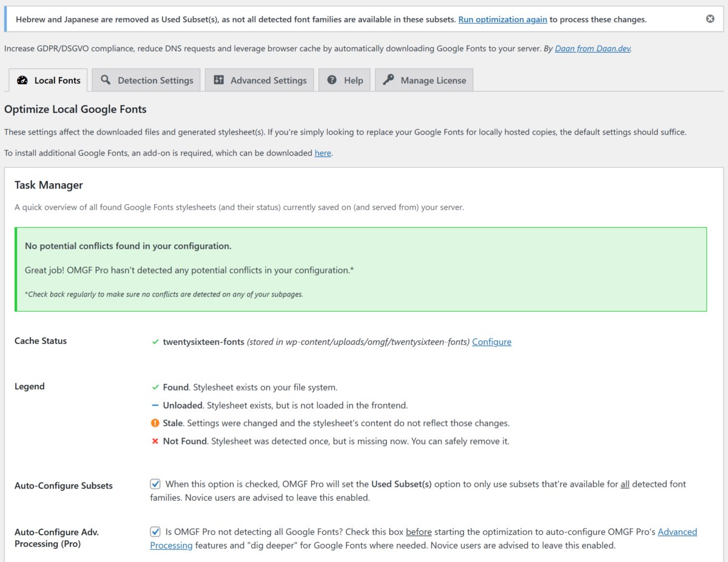This screenshot has height=562, width=728.
Task: Click the Auto-Configure Adv. Processing (Pro) label
Action: point(56,538)
